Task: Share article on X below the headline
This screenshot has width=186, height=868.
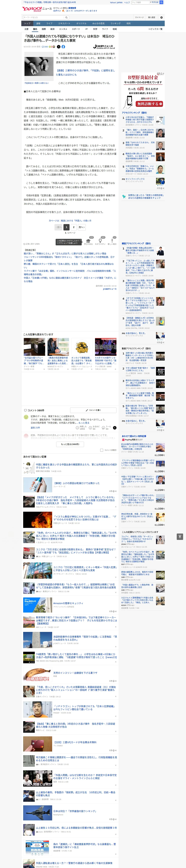Action: tap(59, 47)
